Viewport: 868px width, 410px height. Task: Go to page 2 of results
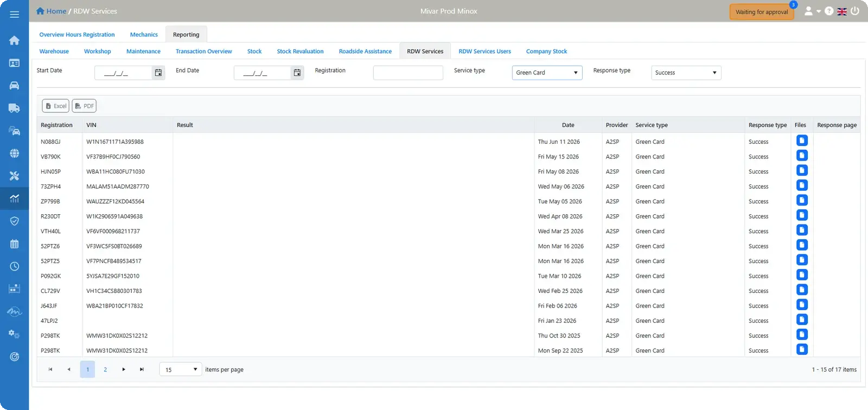[105, 369]
